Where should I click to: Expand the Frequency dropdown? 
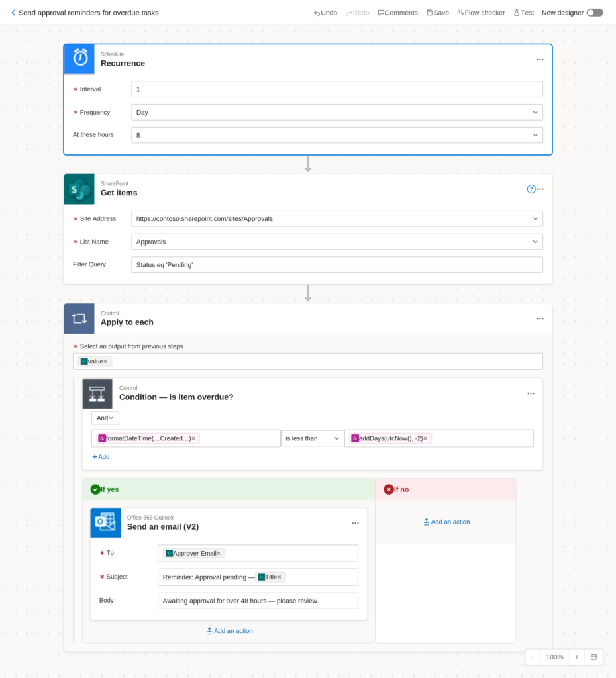click(x=535, y=112)
